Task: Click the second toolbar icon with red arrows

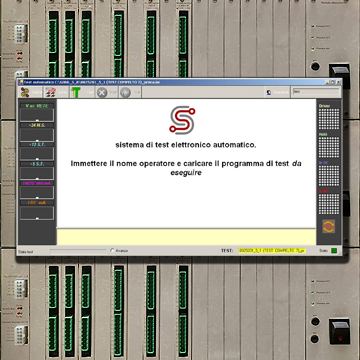Action: 56,92
